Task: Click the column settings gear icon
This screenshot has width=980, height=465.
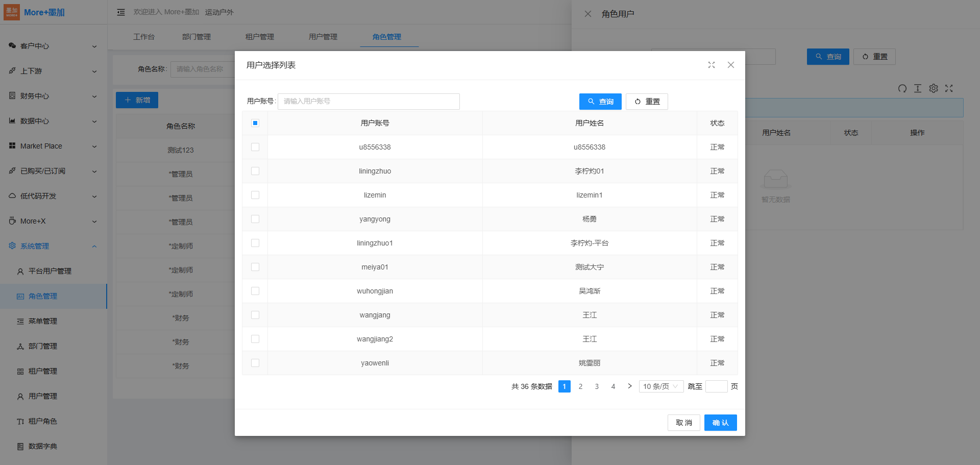Action: [x=933, y=88]
